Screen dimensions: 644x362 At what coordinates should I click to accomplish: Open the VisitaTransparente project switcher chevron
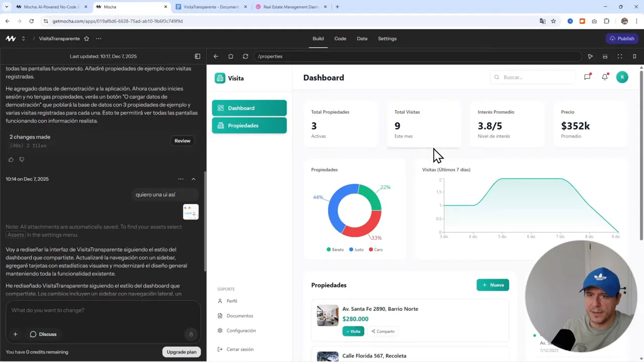pyautogui.click(x=23, y=38)
